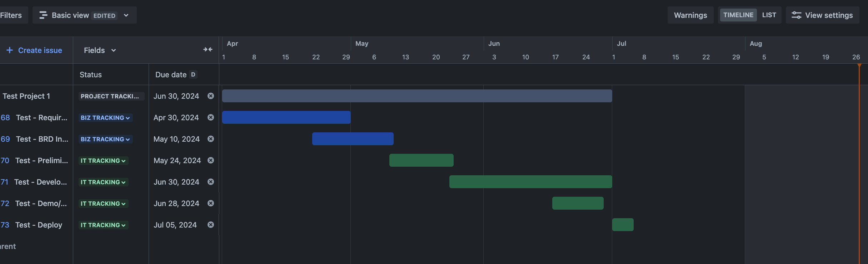
Task: Open the Basic view dropdown chevron
Action: coord(126,15)
